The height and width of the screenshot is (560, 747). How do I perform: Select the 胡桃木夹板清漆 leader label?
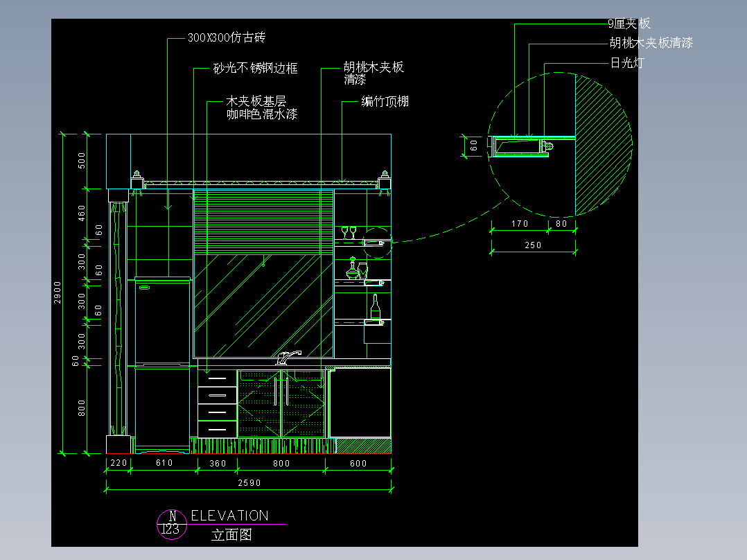point(651,42)
